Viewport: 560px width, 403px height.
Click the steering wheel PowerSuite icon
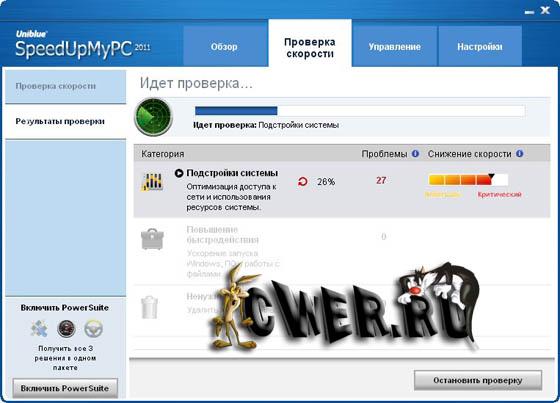pyautogui.click(x=94, y=329)
